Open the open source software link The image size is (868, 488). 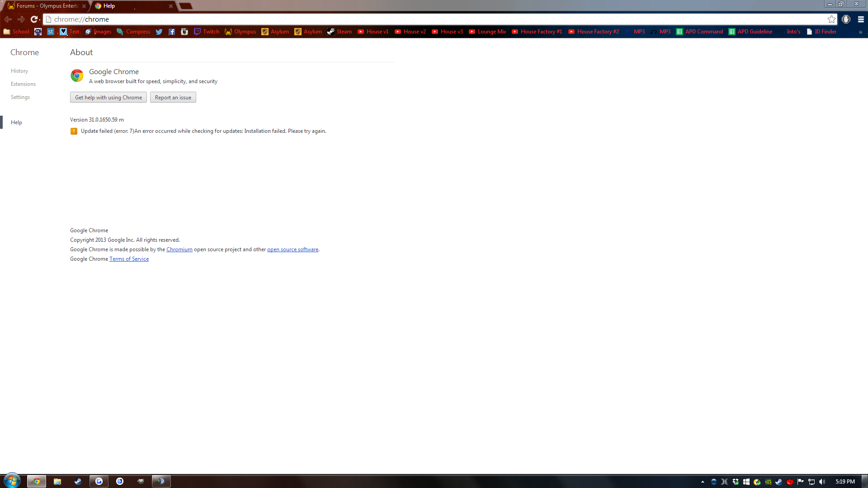292,249
